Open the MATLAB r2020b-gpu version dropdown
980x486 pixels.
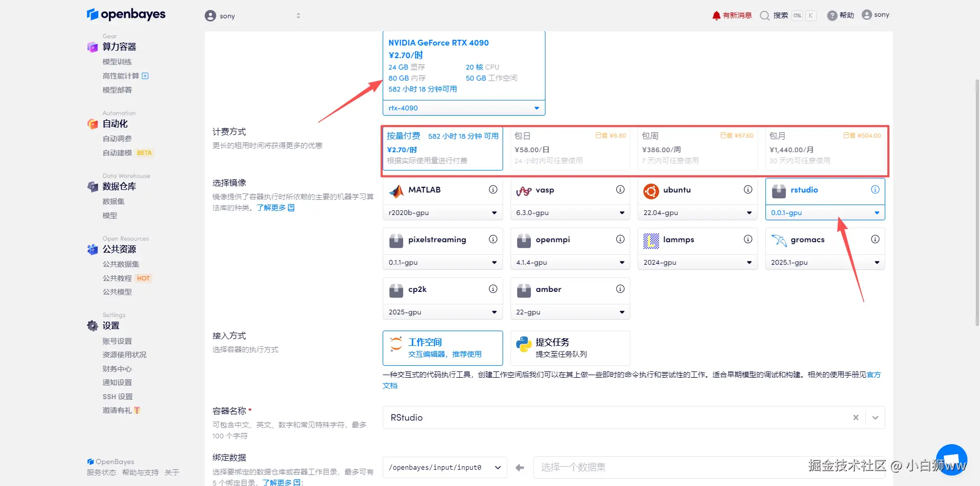[x=443, y=212]
